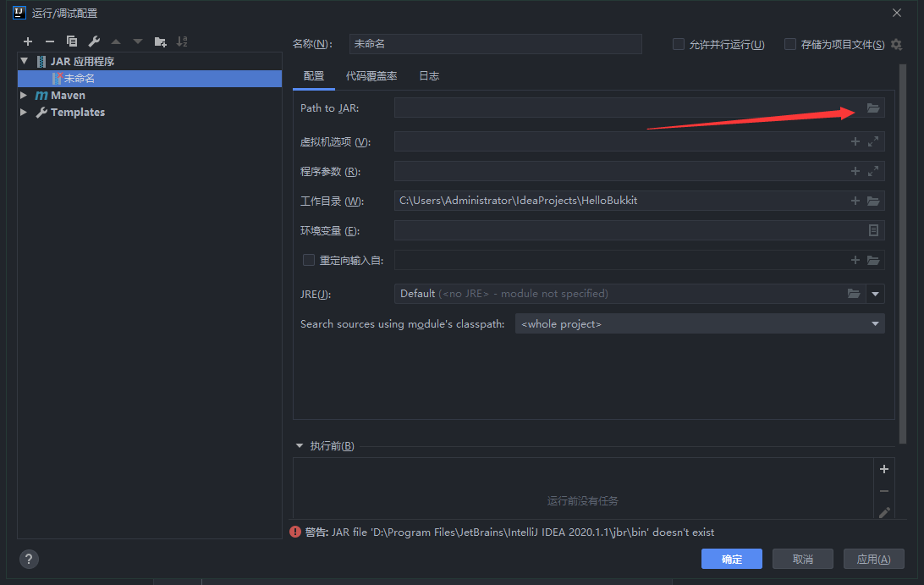Enable the redirect input from checkbox
The height and width of the screenshot is (585, 924).
309,260
